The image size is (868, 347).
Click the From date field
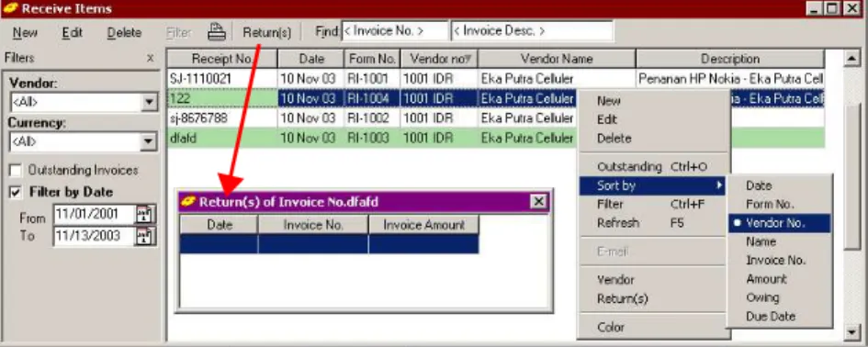94,215
